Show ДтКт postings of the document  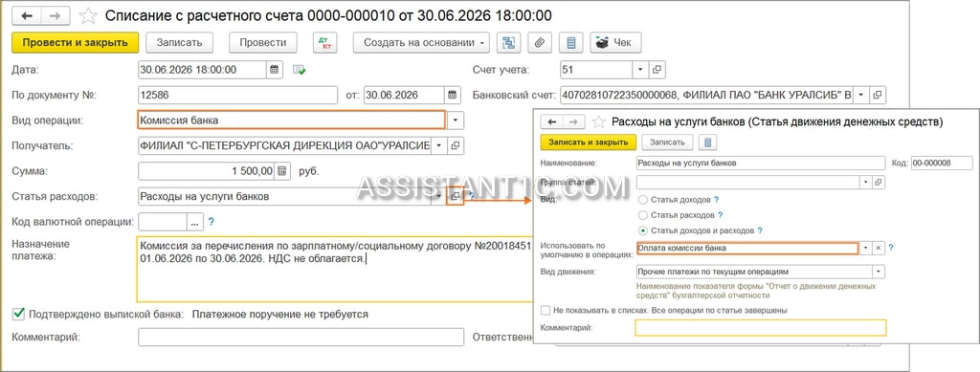click(325, 42)
